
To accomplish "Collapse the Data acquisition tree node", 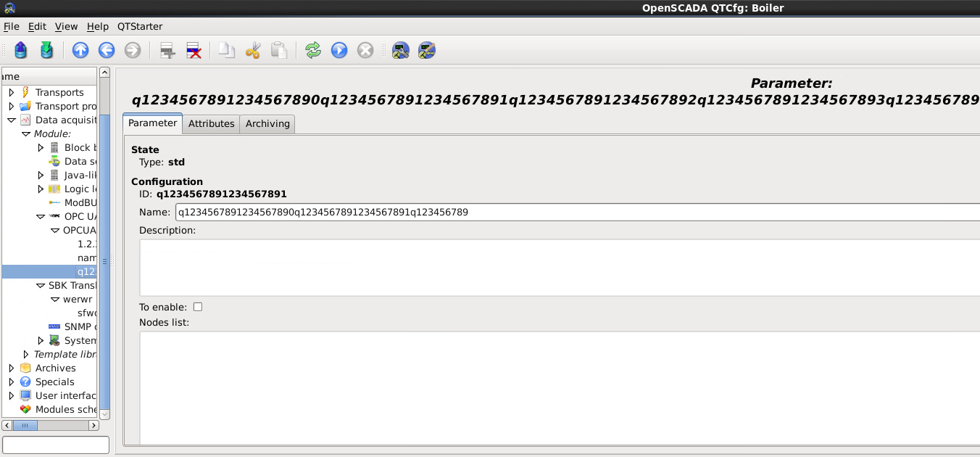I will pyautogui.click(x=12, y=120).
